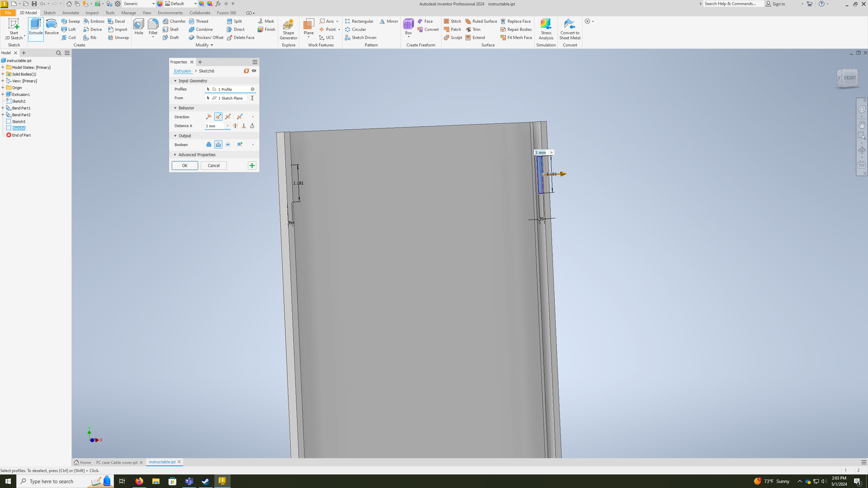
Task: Expand Bend Part1 node
Action: tap(3, 108)
